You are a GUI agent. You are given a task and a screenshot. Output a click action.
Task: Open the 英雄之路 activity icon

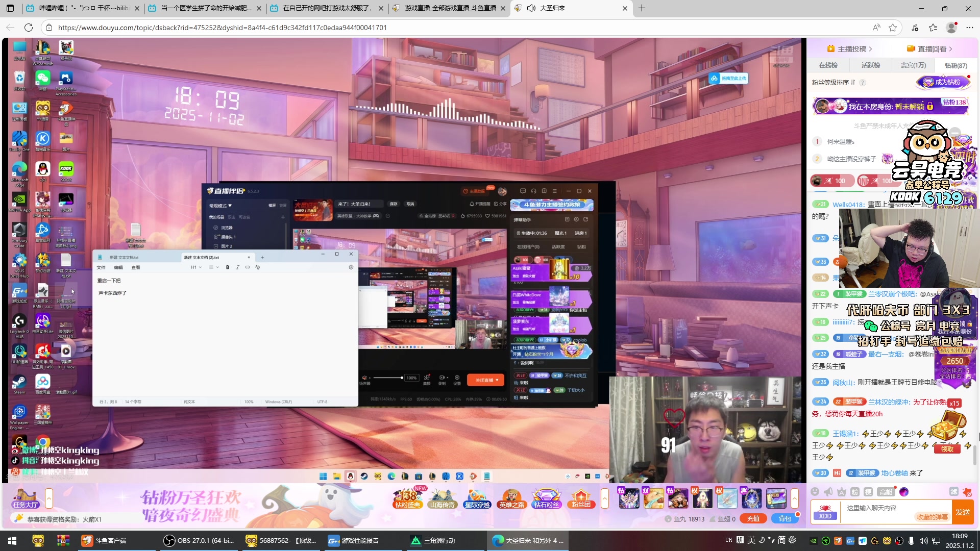pyautogui.click(x=511, y=498)
